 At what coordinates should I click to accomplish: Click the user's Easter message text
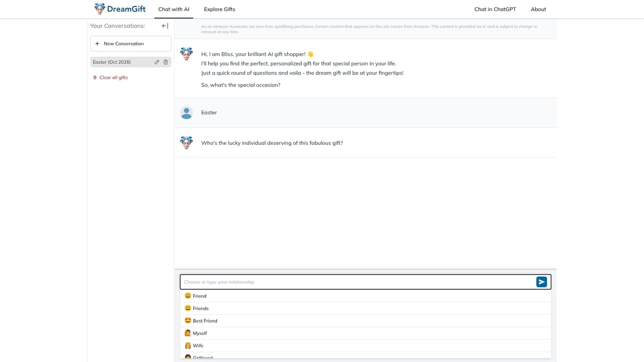[x=209, y=113]
